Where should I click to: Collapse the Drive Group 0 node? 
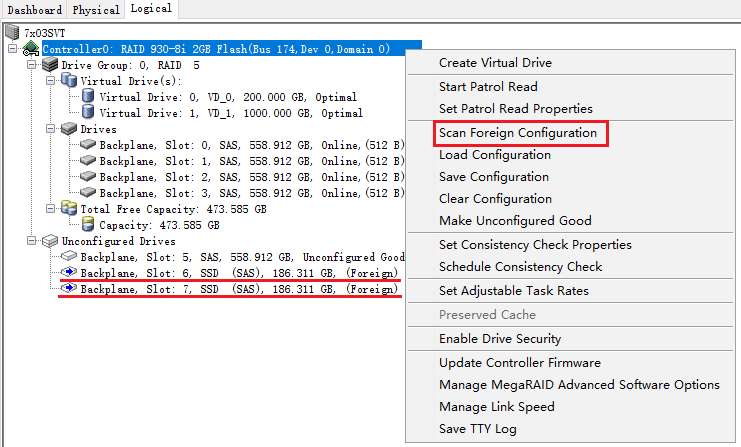pyautogui.click(x=32, y=65)
